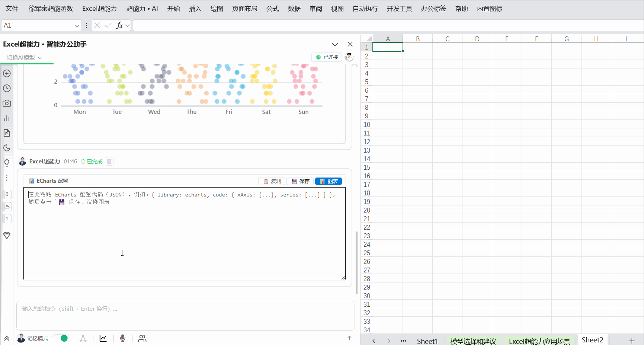Click the line chart icon in the bottom toolbar
The width and height of the screenshot is (644, 345).
(x=103, y=338)
